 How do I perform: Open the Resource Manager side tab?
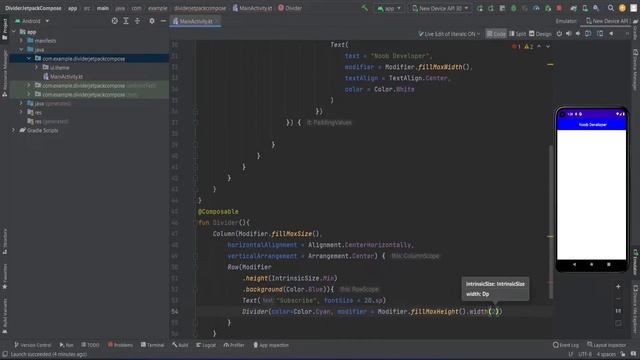(x=4, y=73)
